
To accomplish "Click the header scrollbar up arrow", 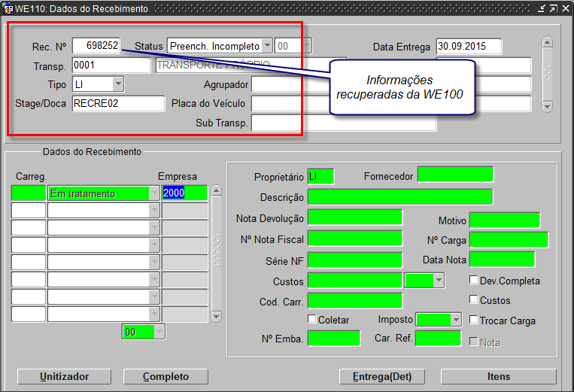I will pos(547,42).
